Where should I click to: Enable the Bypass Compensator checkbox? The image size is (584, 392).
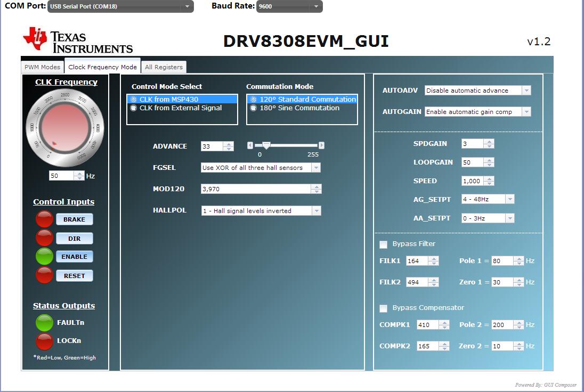383,308
